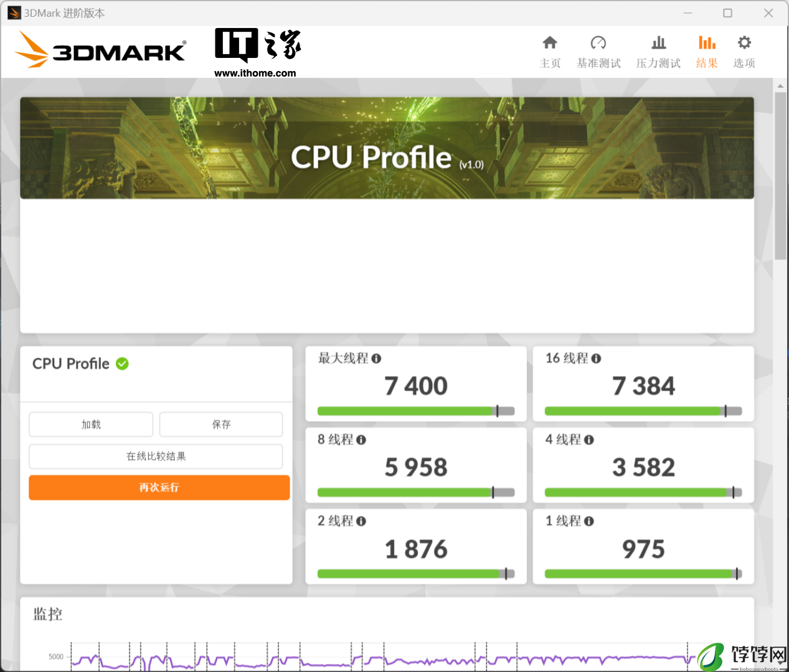The height and width of the screenshot is (672, 789).
Task: Click the 3DMark app icon in title bar
Action: coord(14,13)
